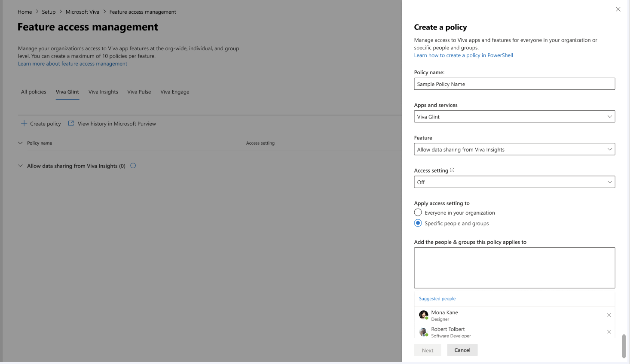
Task: Collapse the Policy name column chevron
Action: (x=20, y=143)
